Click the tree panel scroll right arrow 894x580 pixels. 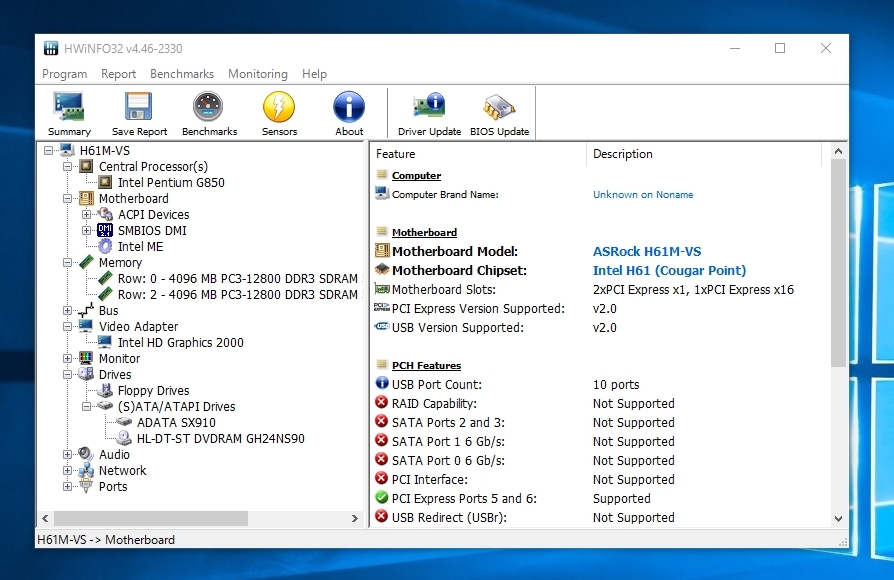pos(355,518)
